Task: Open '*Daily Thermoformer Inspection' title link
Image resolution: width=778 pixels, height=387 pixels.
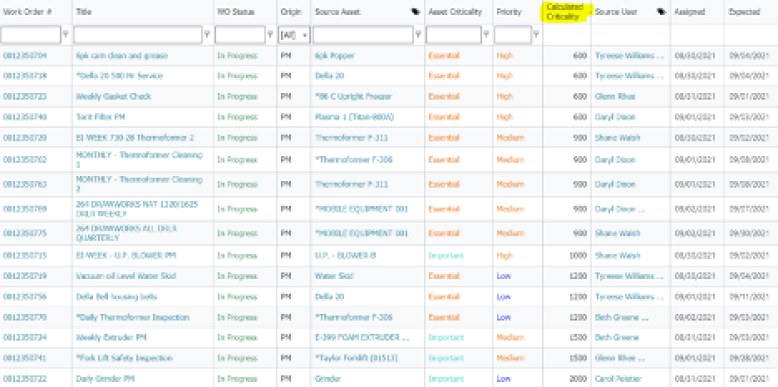Action: pos(132,317)
